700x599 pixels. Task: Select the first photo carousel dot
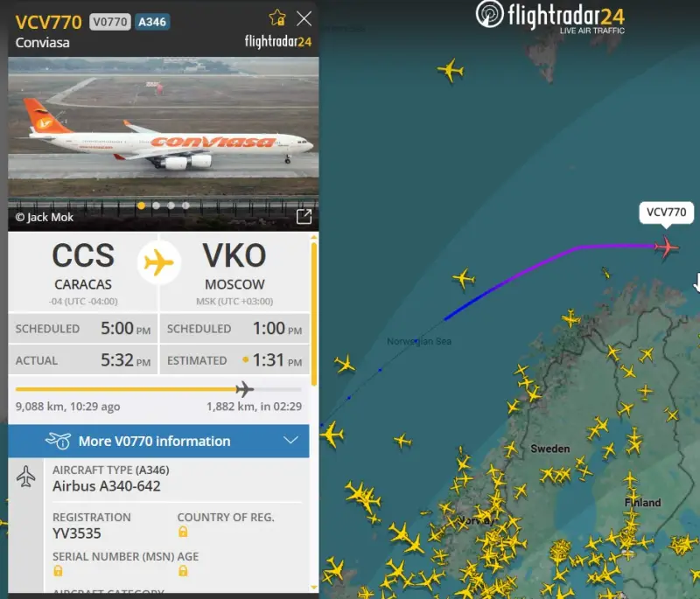[x=142, y=205]
